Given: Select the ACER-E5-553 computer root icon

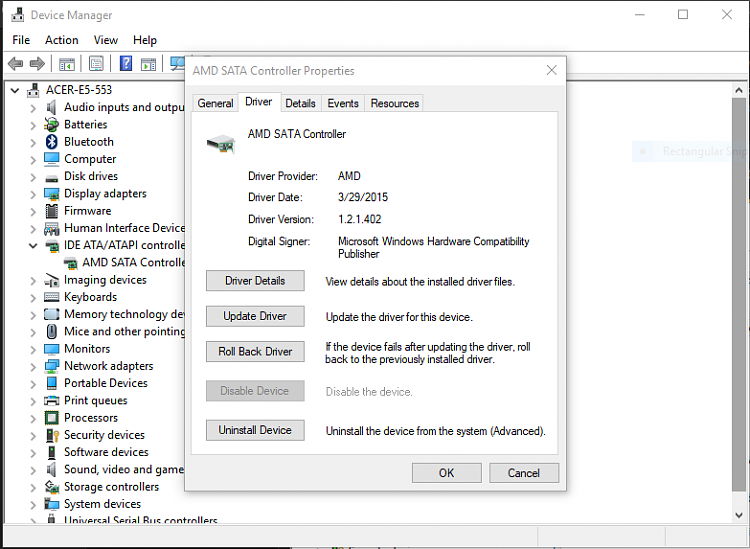Looking at the screenshot, I should 33,90.
